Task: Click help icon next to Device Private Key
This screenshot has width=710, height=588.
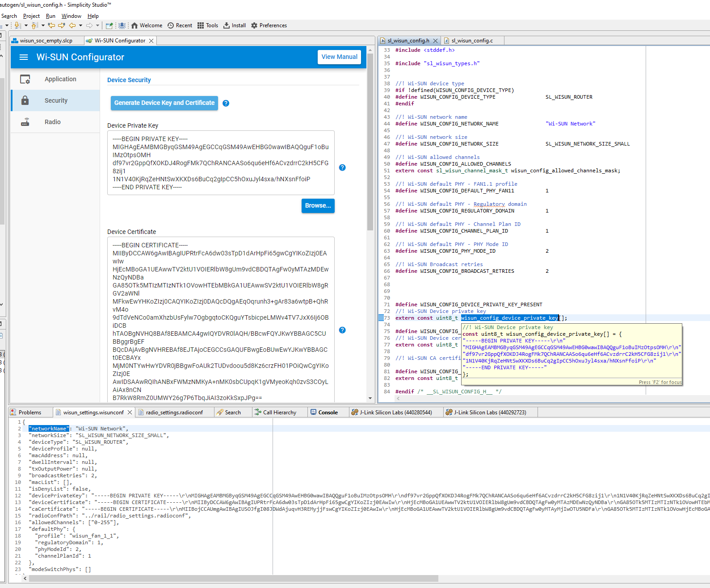Action: point(342,167)
